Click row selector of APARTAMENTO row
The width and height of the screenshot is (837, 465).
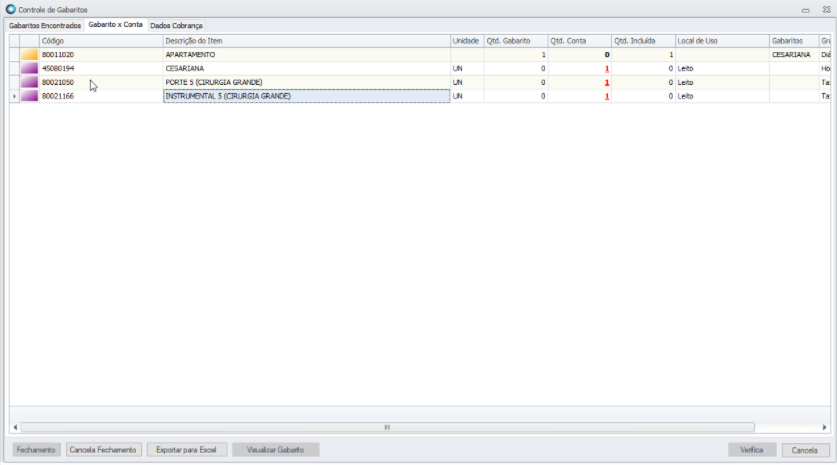click(14, 54)
